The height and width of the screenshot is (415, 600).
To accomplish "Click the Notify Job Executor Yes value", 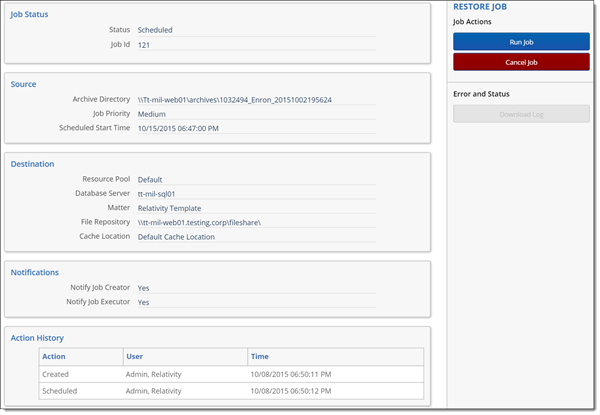I will point(144,302).
